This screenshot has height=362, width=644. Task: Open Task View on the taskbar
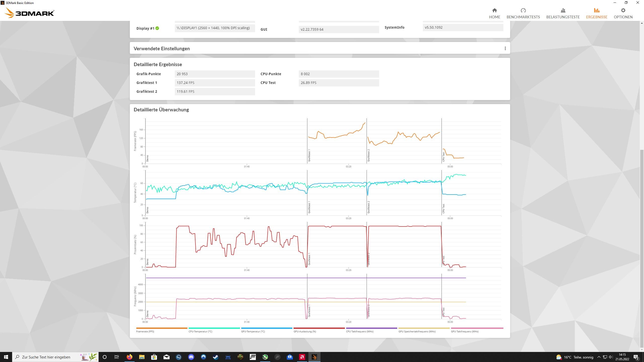point(117,357)
